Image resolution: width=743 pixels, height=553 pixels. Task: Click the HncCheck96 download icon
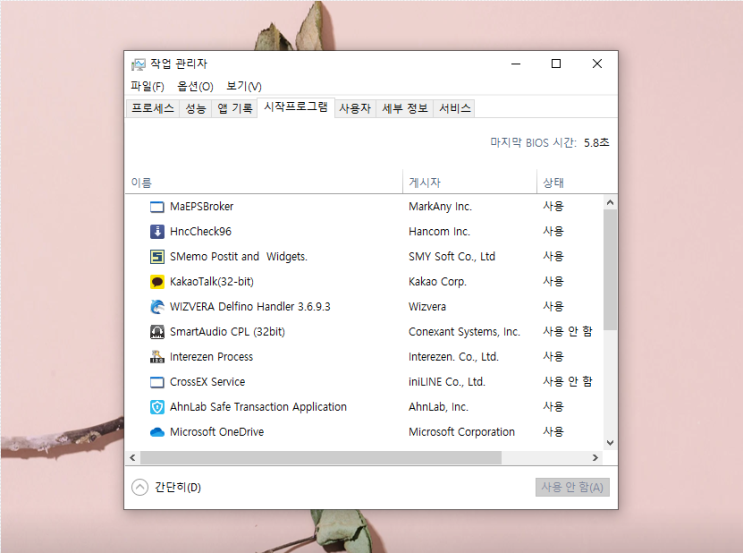157,232
